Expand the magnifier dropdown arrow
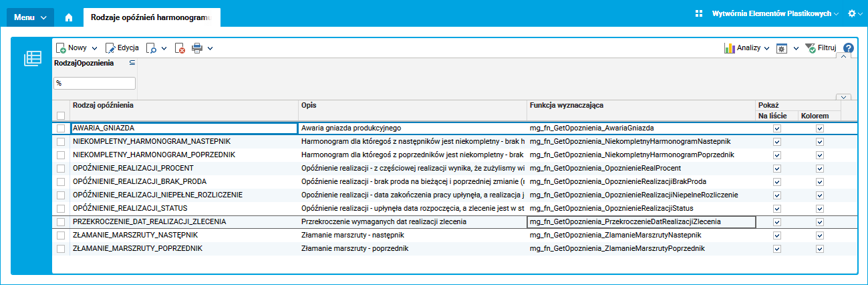The width and height of the screenshot is (868, 285). (x=164, y=48)
